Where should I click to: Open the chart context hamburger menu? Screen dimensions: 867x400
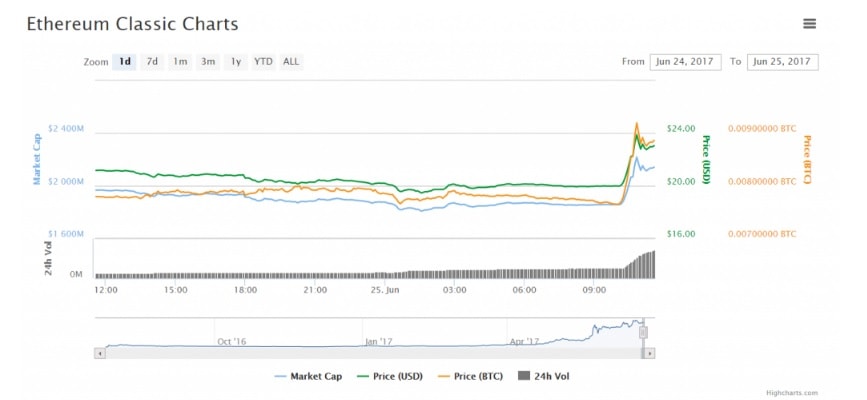809,24
